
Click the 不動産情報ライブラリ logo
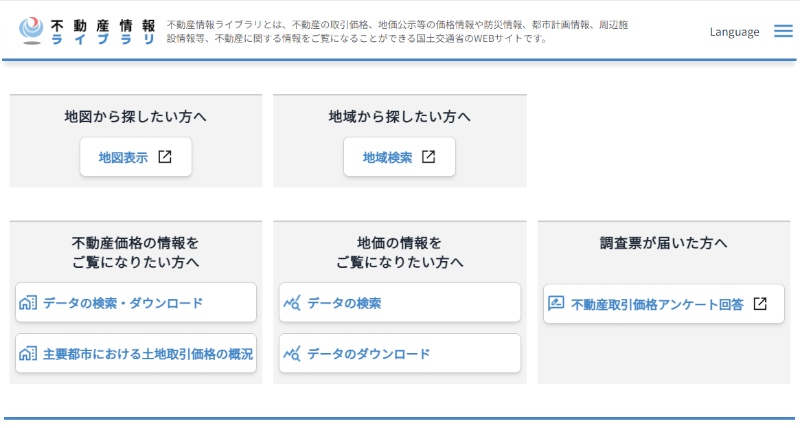(88, 31)
